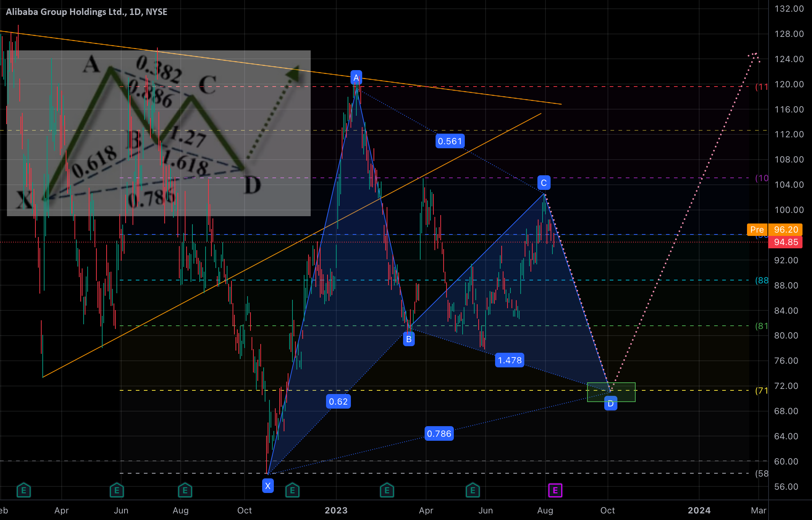The image size is (812, 520).
Task: Open the earnings E icon below April 2023
Action: (x=387, y=490)
